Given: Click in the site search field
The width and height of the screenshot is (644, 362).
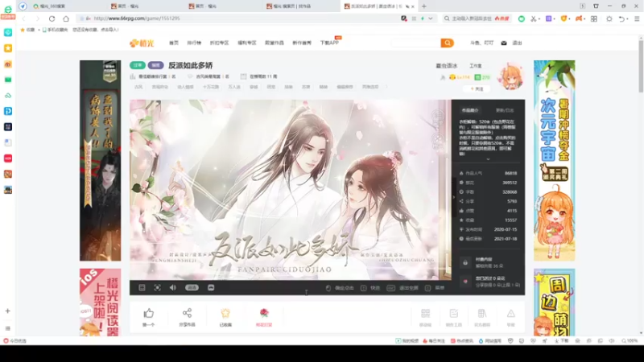Looking at the screenshot, I should 415,43.
